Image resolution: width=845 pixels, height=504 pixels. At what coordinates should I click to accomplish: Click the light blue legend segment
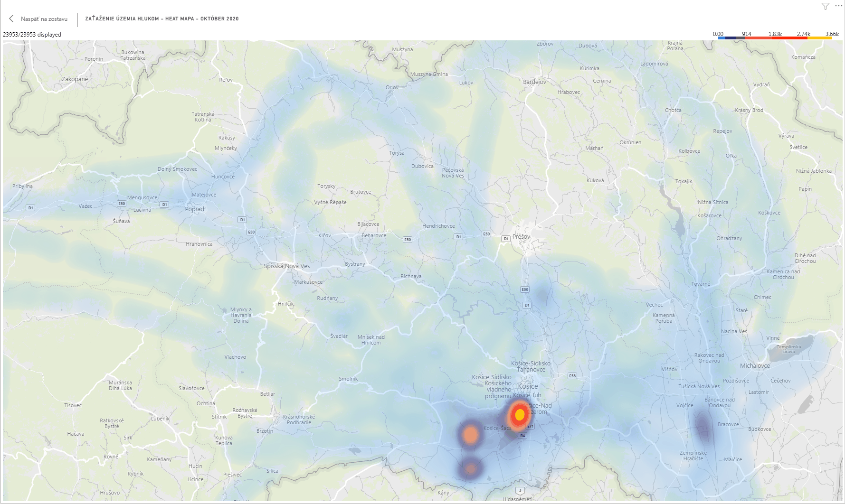click(x=722, y=38)
